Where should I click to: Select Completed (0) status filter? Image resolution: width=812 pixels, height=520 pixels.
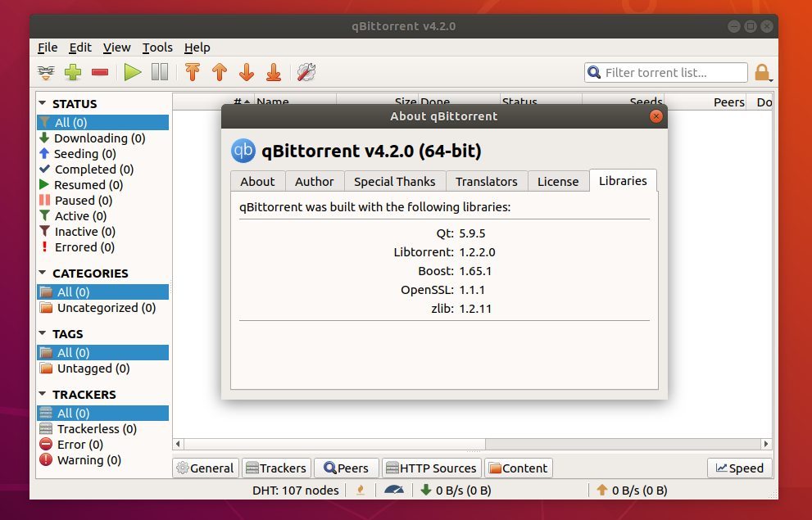coord(102,170)
